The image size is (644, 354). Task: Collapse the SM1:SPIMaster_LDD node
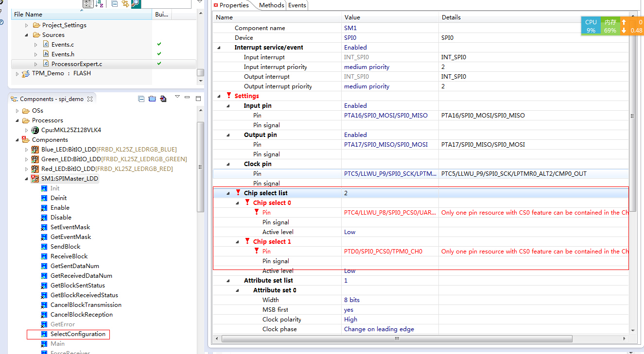pyautogui.click(x=27, y=179)
